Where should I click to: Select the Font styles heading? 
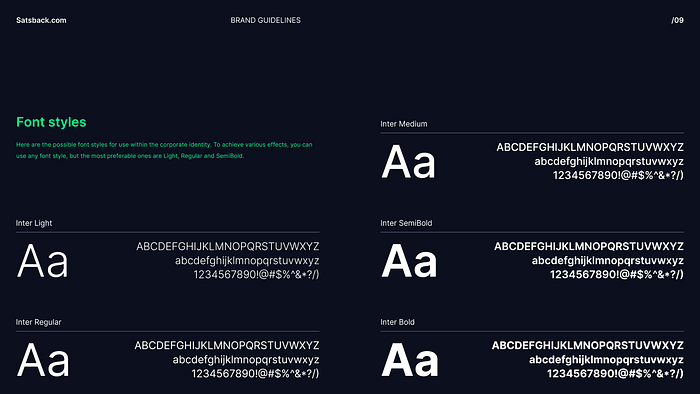point(51,122)
